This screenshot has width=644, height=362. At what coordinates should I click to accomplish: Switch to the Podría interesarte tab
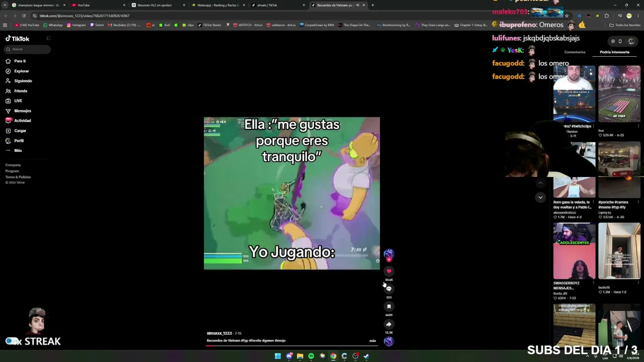(x=614, y=52)
